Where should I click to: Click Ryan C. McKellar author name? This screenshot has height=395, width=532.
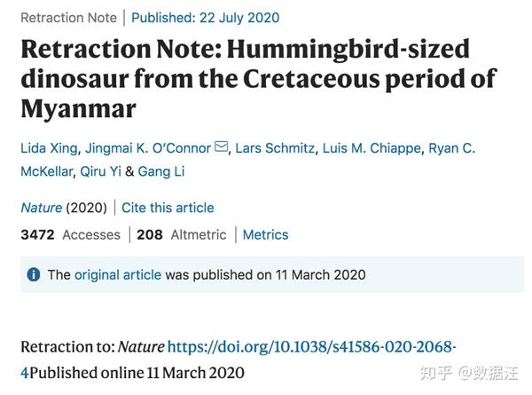tap(248, 160)
